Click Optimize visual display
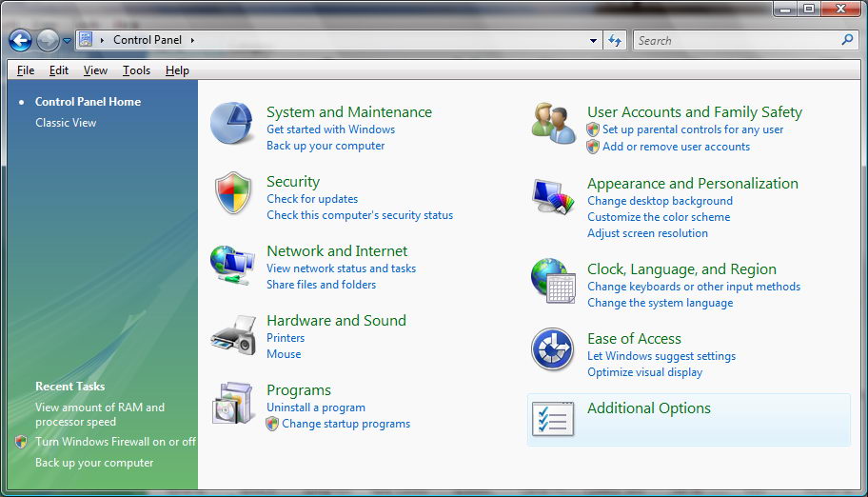Viewport: 868px width, 497px height. pos(645,372)
